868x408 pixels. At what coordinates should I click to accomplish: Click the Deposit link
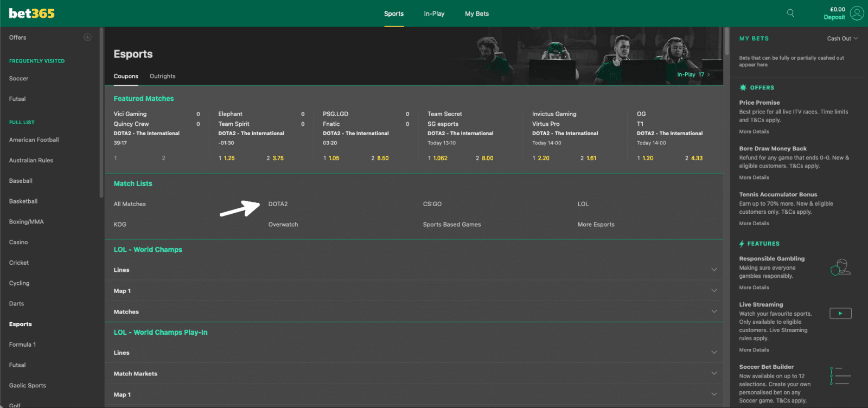click(834, 17)
